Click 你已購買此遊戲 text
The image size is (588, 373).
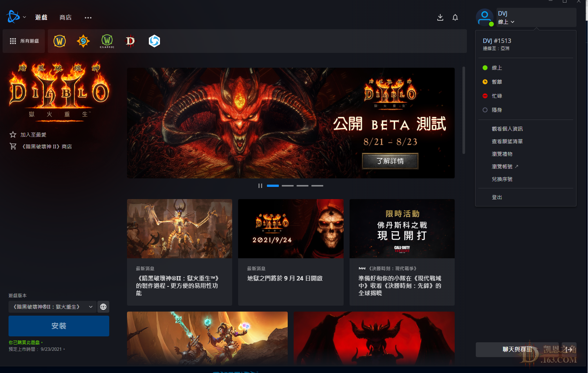(x=26, y=343)
